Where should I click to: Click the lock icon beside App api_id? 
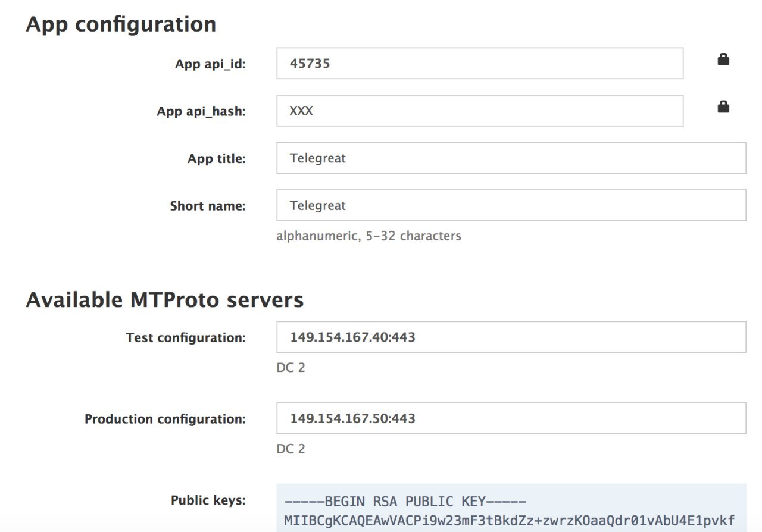[723, 60]
